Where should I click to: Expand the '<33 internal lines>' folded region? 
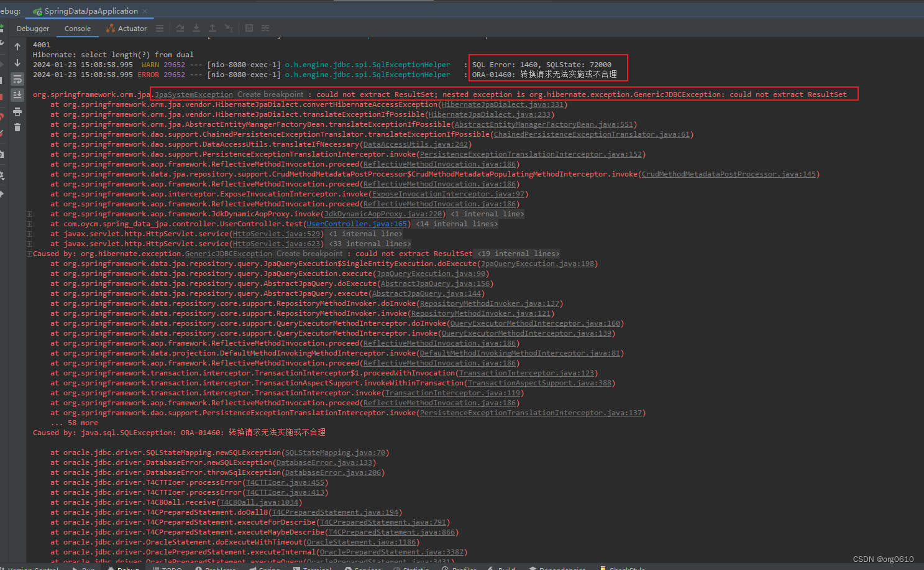370,244
